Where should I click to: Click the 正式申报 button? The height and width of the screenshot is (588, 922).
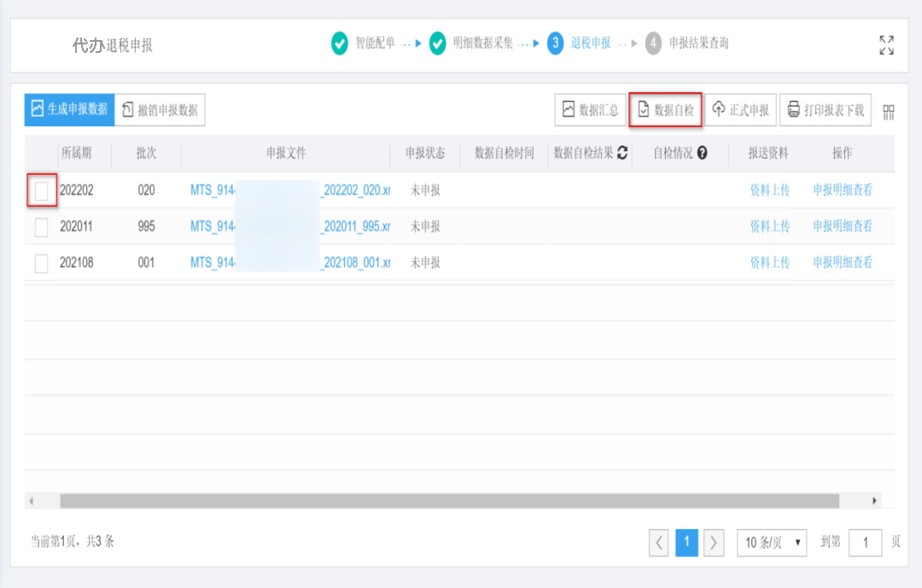(741, 109)
